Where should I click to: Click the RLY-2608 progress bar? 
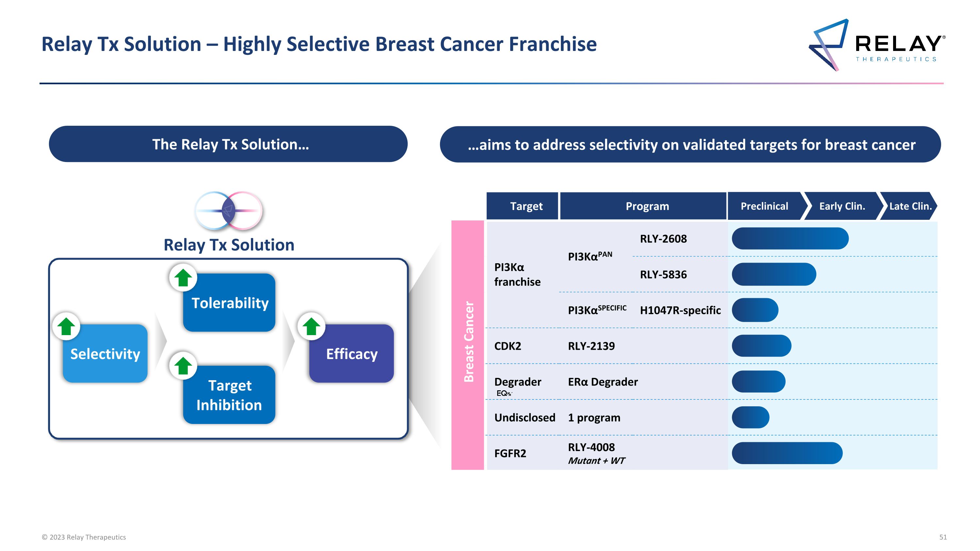tap(790, 238)
